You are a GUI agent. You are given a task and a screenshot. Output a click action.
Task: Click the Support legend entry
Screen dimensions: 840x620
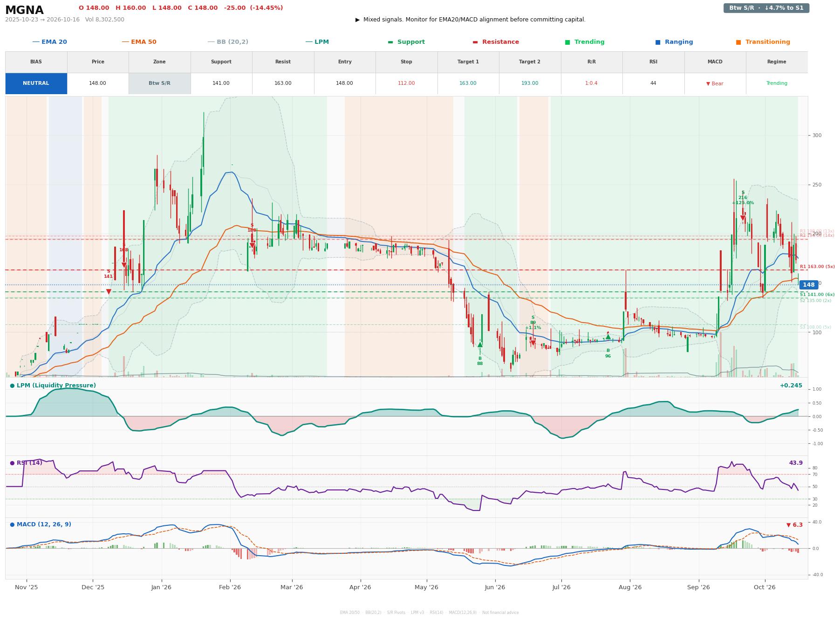pyautogui.click(x=406, y=42)
